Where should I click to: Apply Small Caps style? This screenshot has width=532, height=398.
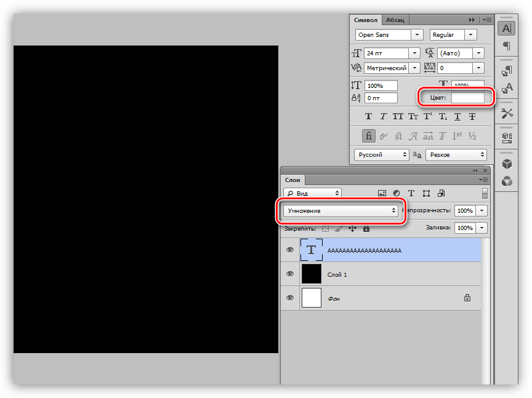[413, 117]
